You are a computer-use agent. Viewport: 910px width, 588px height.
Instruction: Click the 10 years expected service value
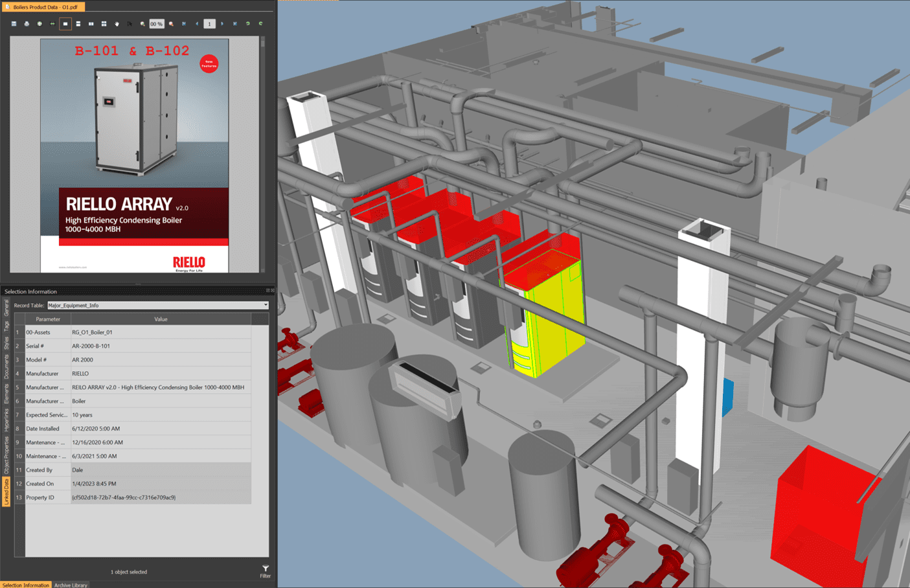[161, 414]
